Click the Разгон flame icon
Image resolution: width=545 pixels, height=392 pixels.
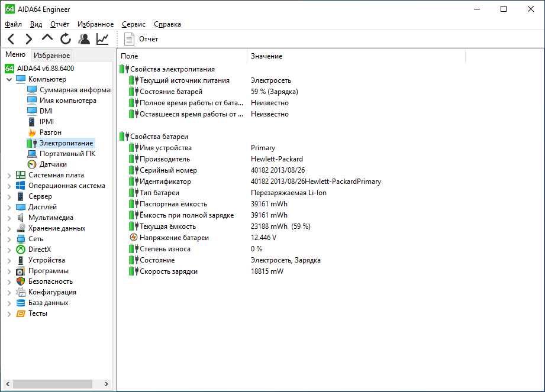pos(32,132)
